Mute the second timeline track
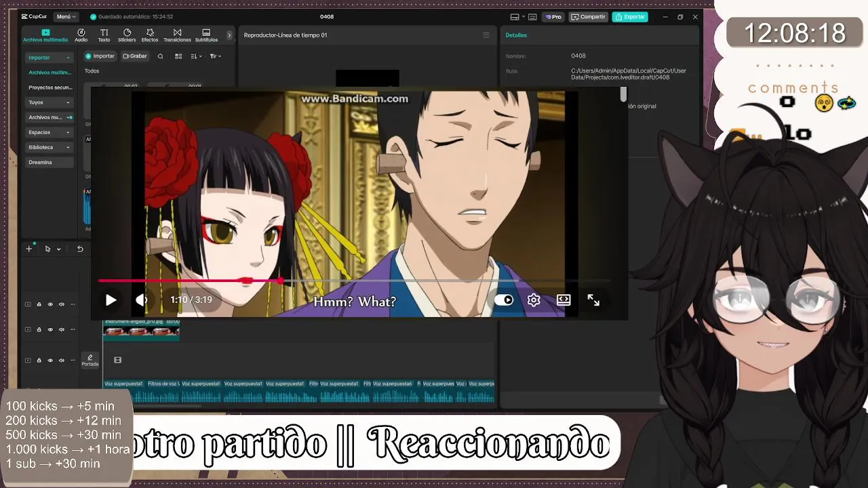 [x=62, y=329]
